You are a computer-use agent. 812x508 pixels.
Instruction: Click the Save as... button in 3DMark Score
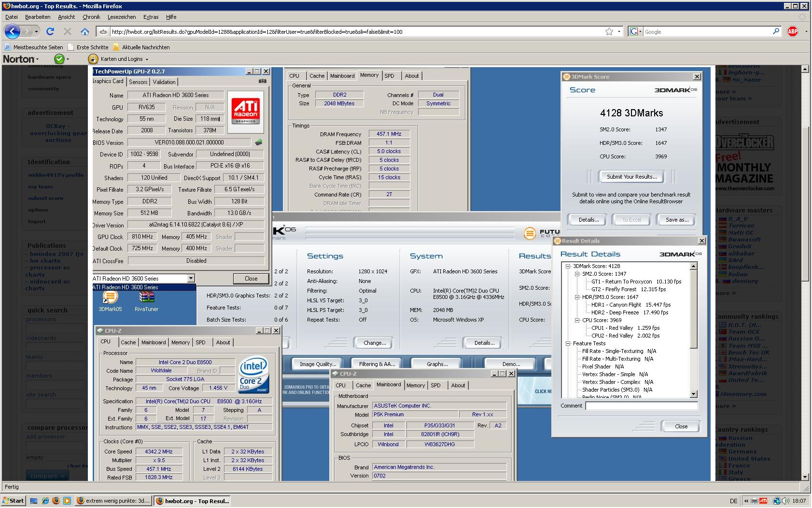(x=677, y=220)
